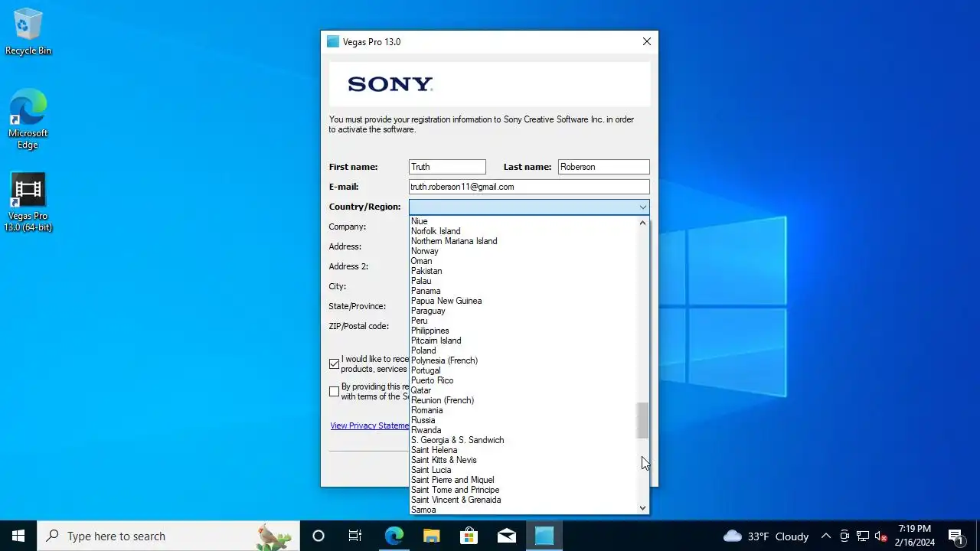Viewport: 980px width, 551px height.
Task: Choose Papua New Guinea
Action: tap(523, 301)
